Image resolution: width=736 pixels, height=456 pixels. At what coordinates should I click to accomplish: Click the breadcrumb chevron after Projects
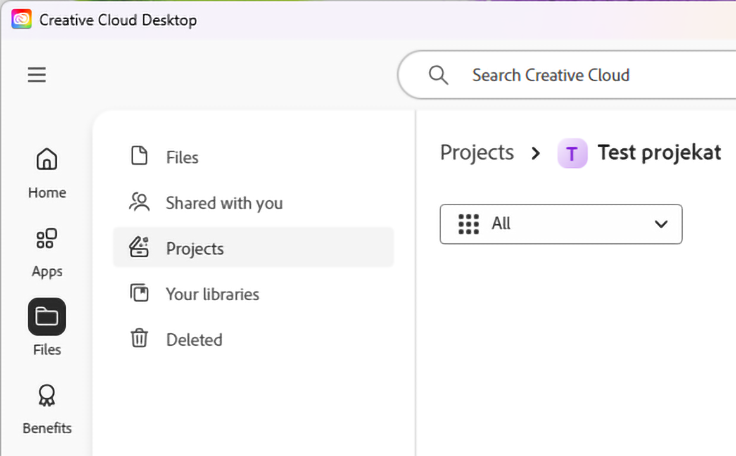point(536,153)
